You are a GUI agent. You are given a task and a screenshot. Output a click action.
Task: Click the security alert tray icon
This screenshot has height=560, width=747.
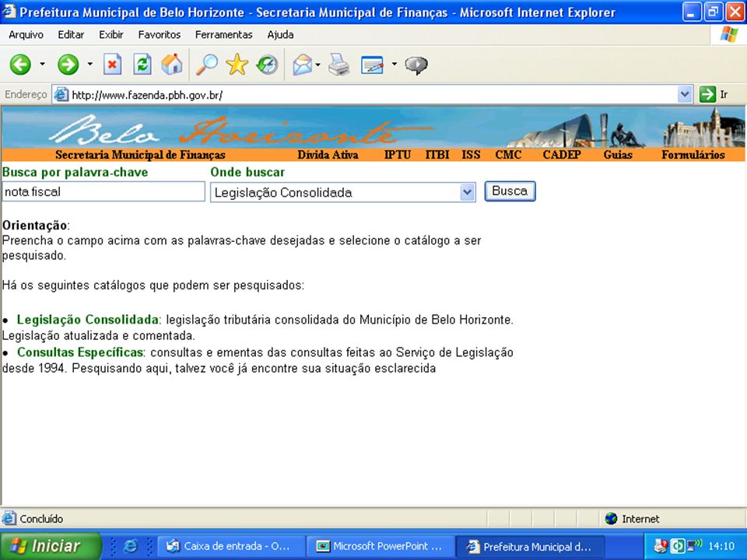click(661, 546)
